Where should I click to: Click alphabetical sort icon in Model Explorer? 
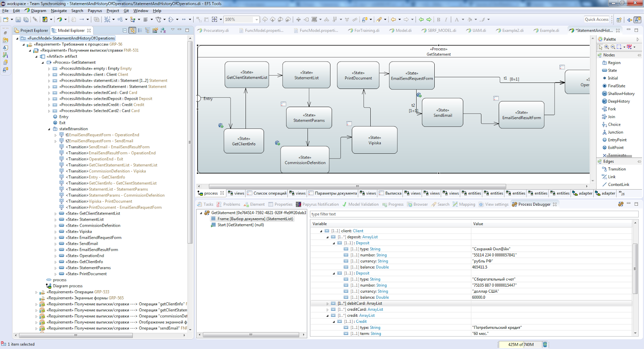click(163, 30)
